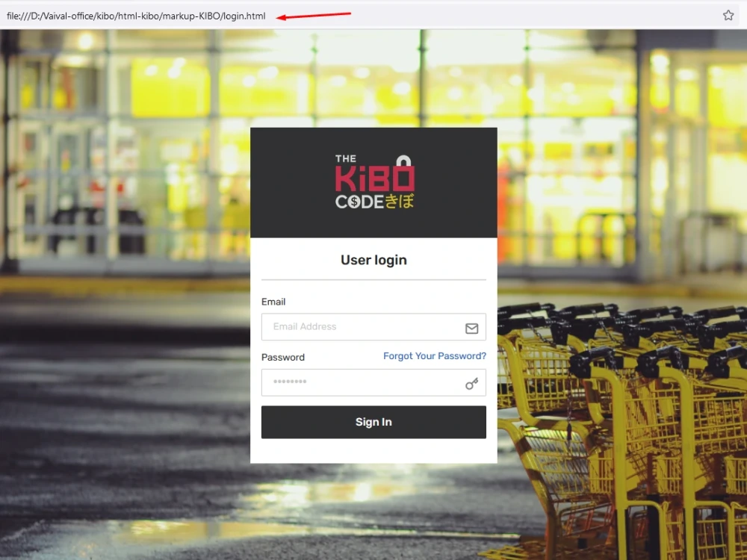This screenshot has height=560, width=747.
Task: Click the key icon in the Password field
Action: click(471, 383)
